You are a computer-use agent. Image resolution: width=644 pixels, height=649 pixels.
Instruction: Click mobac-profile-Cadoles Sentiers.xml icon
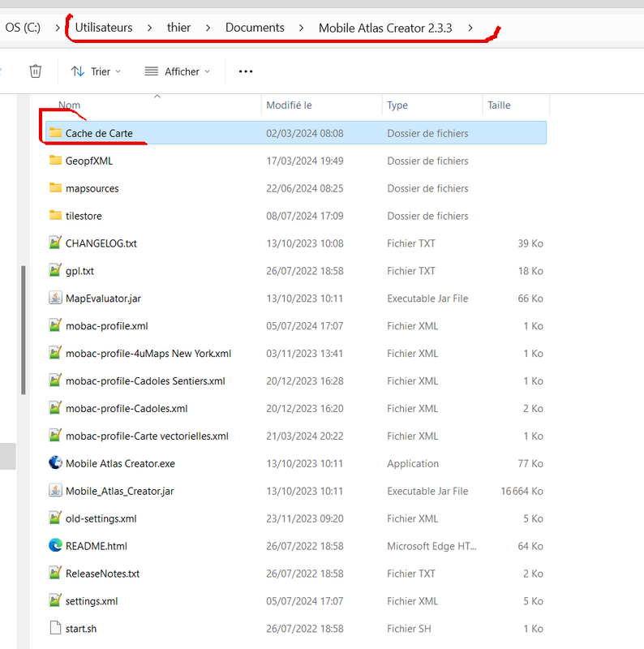tap(55, 380)
